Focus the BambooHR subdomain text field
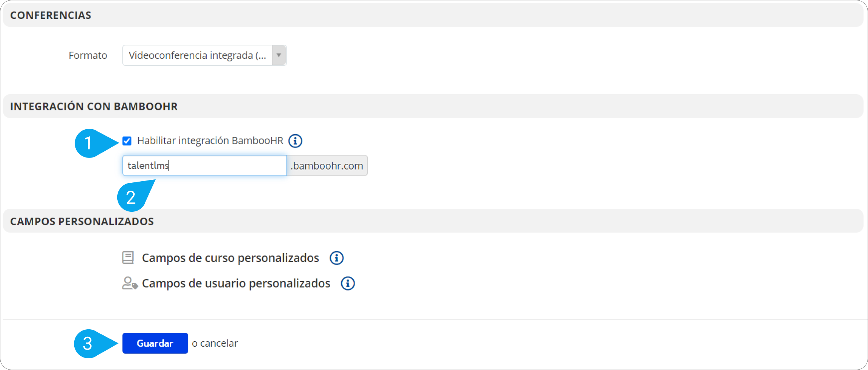Screen dimensions: 868x370 tap(204, 166)
